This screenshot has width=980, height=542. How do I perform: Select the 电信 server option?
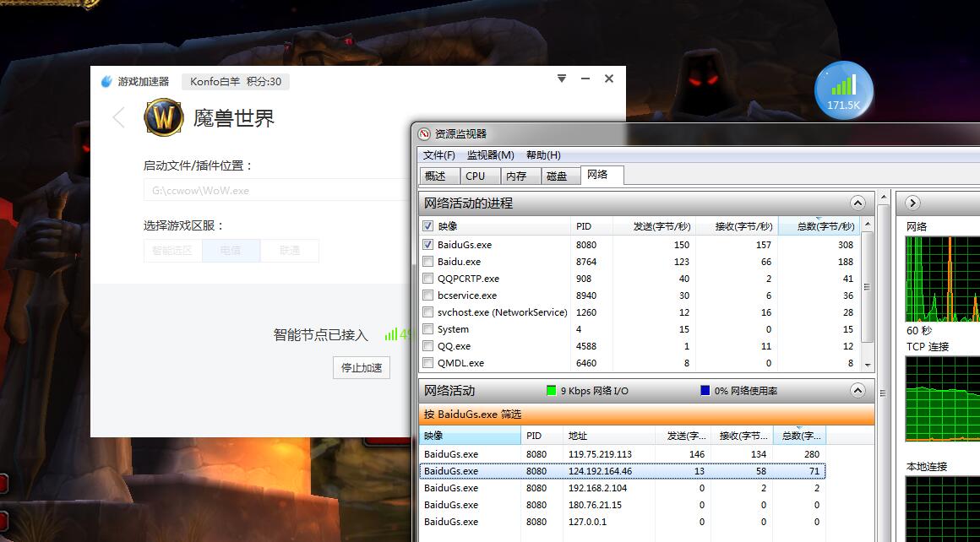[x=230, y=250]
